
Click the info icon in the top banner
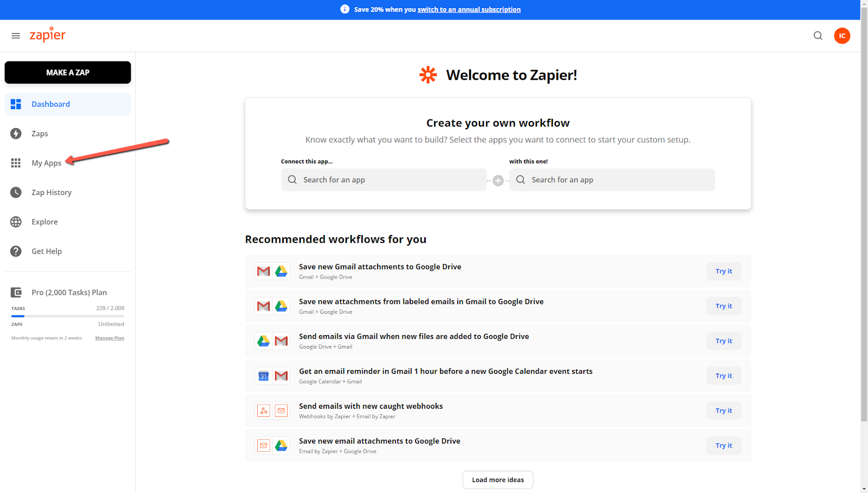pyautogui.click(x=344, y=9)
